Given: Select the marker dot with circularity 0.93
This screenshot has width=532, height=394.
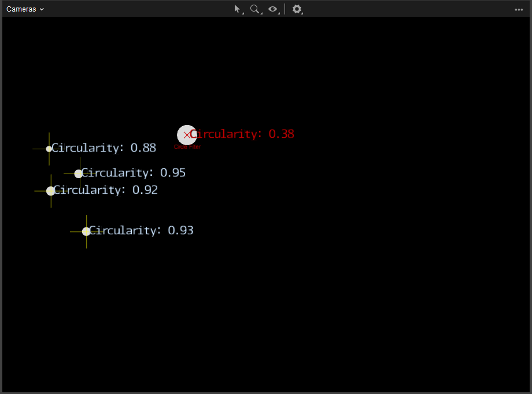Looking at the screenshot, I should pyautogui.click(x=86, y=231).
